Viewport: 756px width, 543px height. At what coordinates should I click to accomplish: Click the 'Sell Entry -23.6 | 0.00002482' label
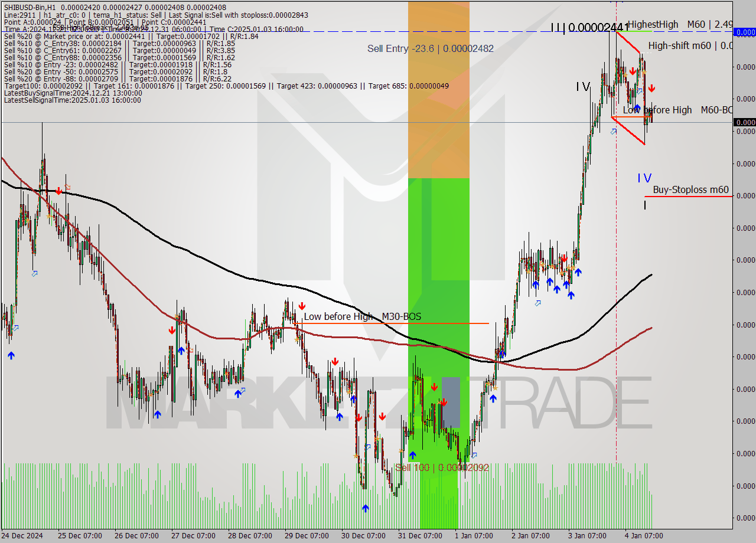[430, 48]
